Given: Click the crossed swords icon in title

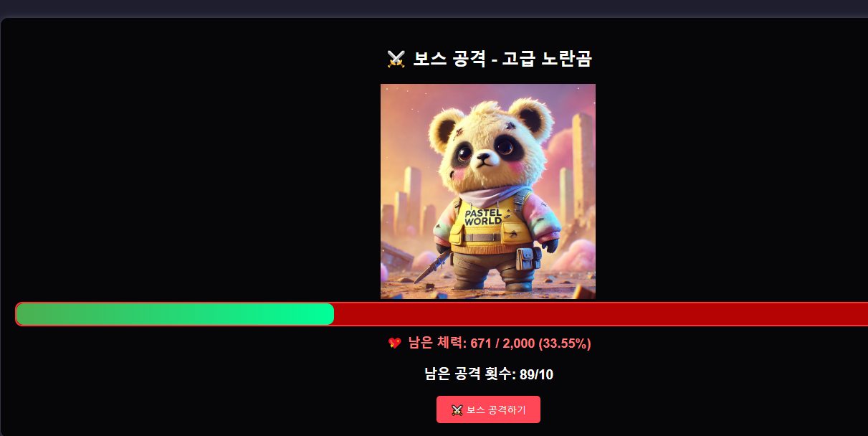Looking at the screenshot, I should 396,60.
